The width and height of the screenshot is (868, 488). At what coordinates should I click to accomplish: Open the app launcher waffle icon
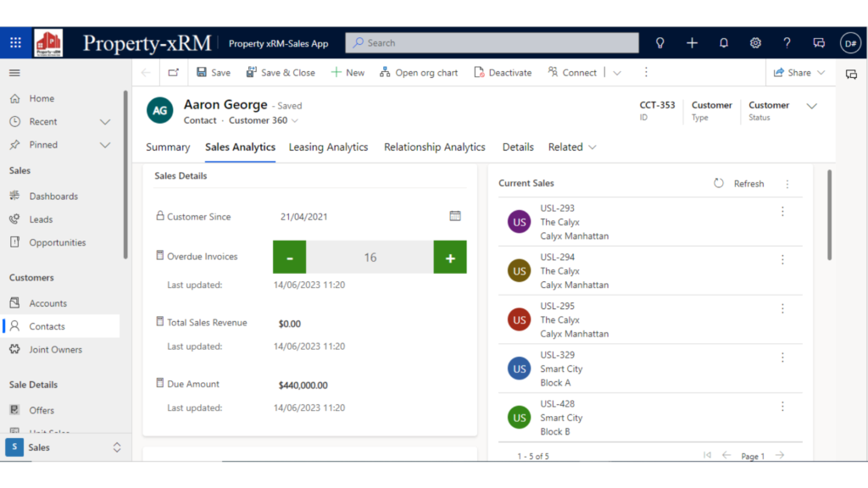(x=15, y=42)
